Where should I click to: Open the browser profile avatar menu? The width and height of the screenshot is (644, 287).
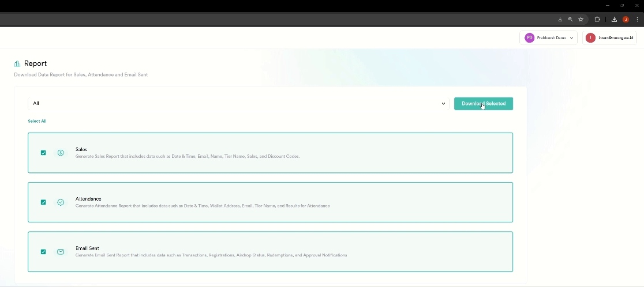click(626, 19)
